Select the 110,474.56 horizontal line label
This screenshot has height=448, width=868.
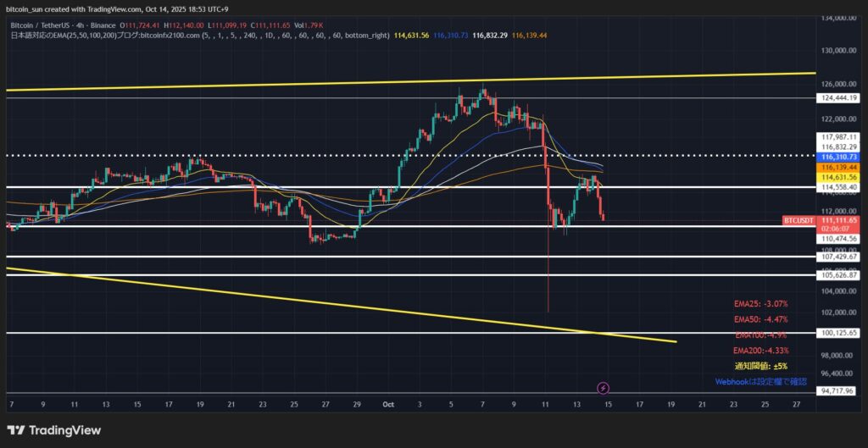840,240
